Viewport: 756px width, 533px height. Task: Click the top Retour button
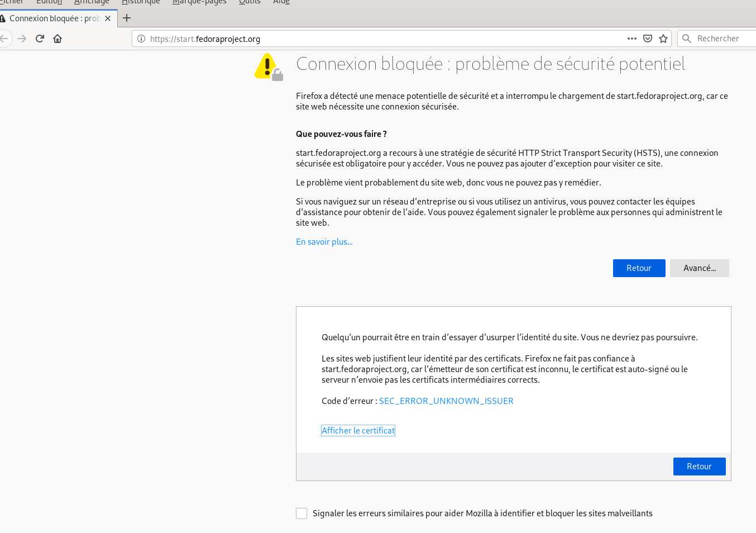pos(639,268)
